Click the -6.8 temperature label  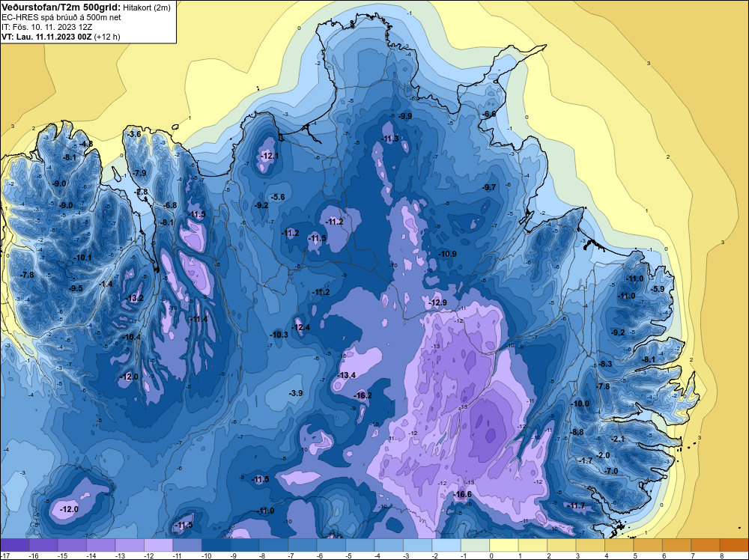170,205
